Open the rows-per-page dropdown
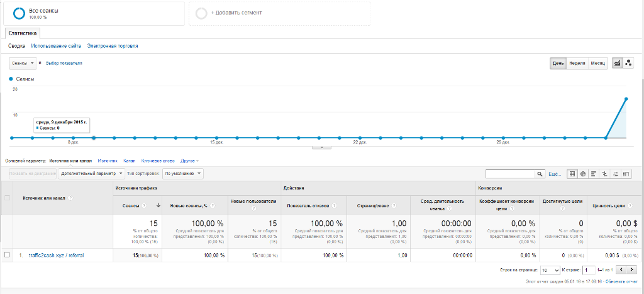The image size is (644, 294). (x=550, y=269)
